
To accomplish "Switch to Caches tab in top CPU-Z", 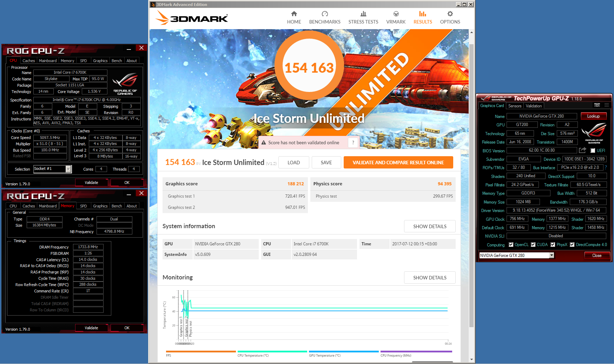I will (28, 61).
